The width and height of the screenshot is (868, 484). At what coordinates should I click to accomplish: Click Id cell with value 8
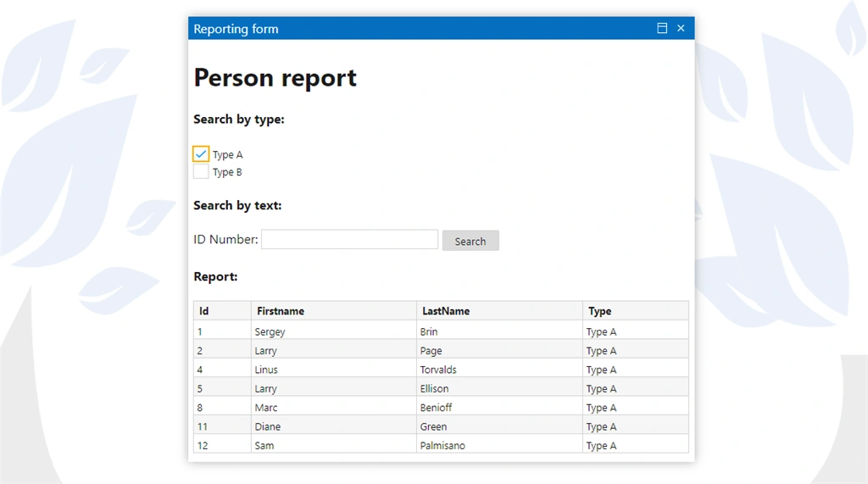[223, 407]
